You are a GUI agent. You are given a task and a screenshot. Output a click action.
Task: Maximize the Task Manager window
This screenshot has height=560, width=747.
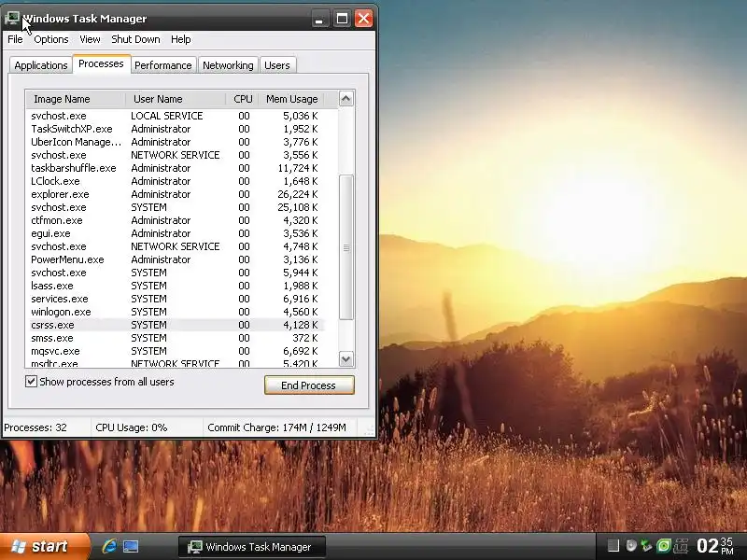coord(342,19)
